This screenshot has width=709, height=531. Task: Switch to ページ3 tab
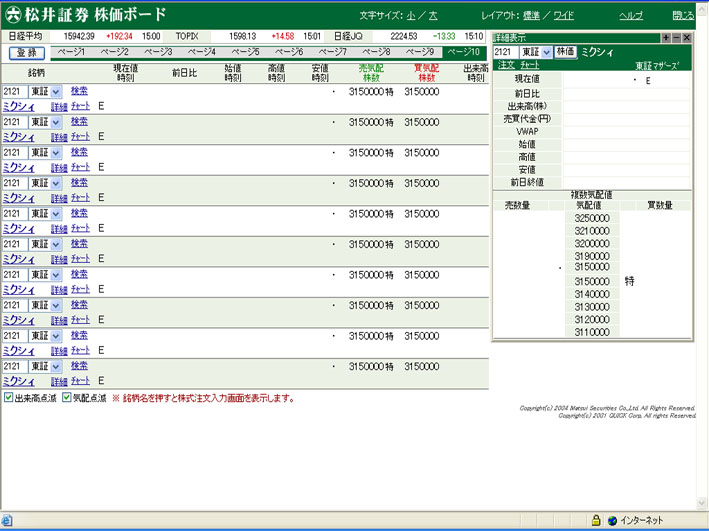coord(158,52)
